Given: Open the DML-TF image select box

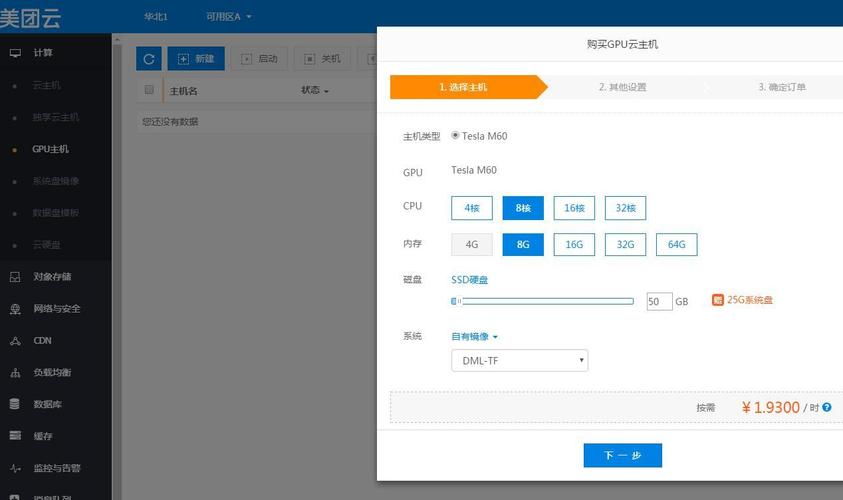Looking at the screenshot, I should pos(519,361).
